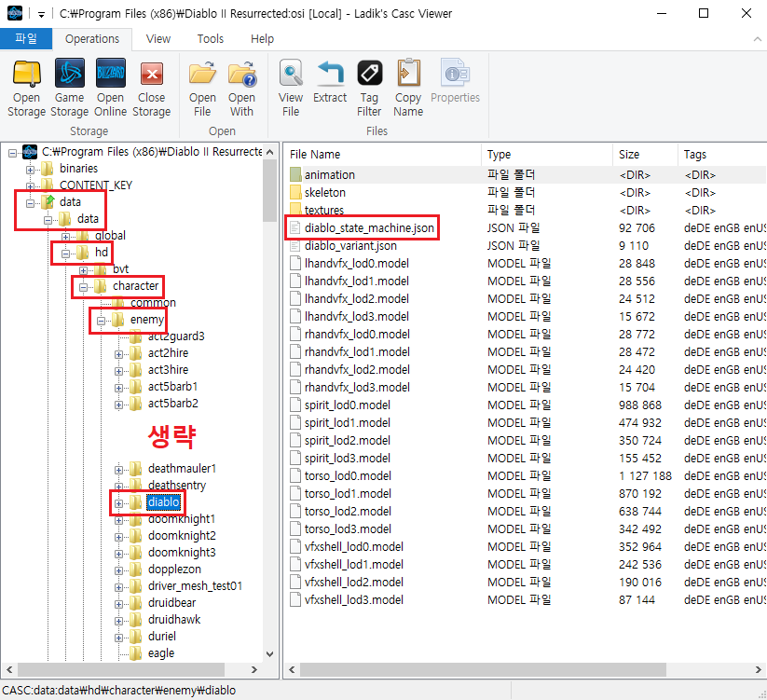Select the doomknight2 folder in tree
767x700 pixels.
pyautogui.click(x=182, y=535)
